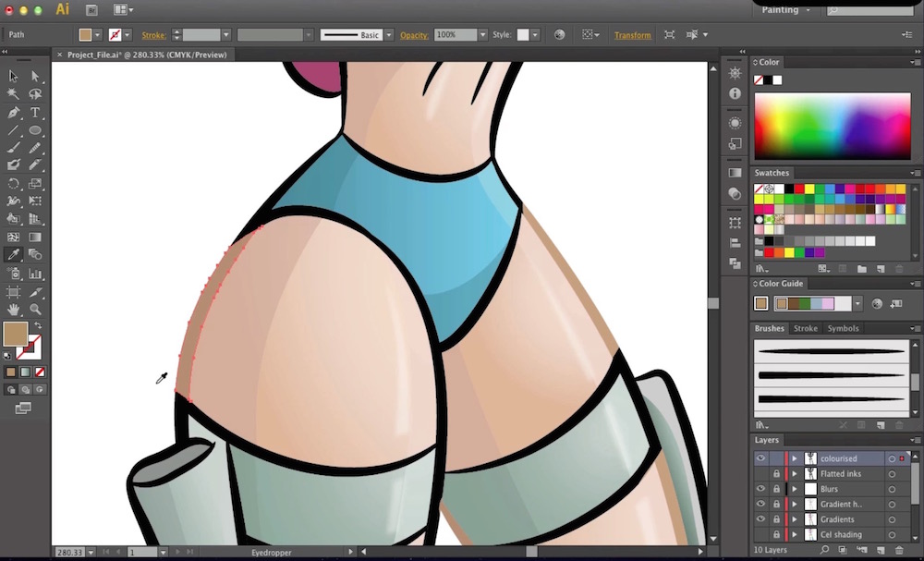Show the Cel shading layer
This screenshot has width=924, height=561.
point(760,535)
